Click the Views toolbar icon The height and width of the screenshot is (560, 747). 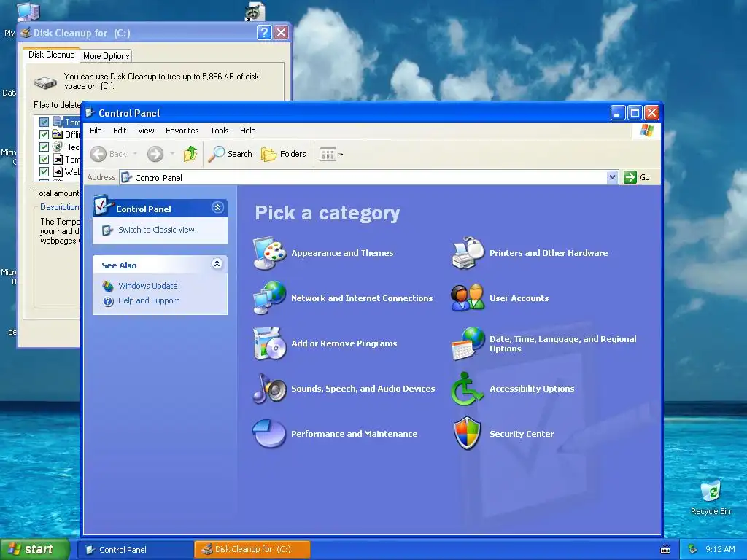328,155
